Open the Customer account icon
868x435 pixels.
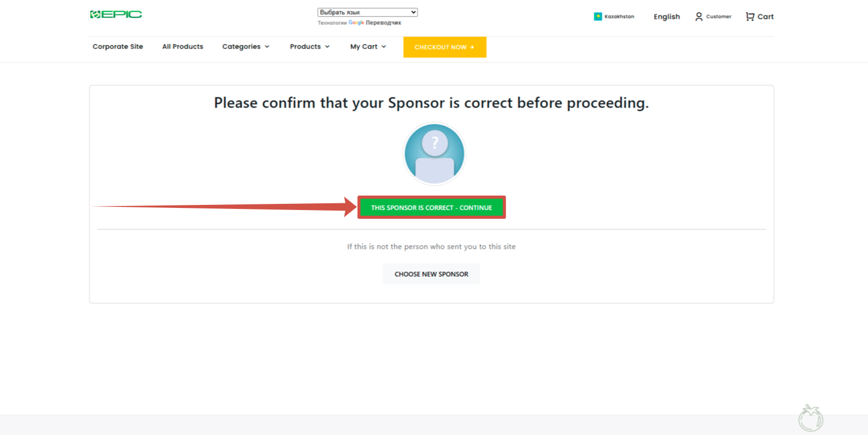pyautogui.click(x=699, y=17)
